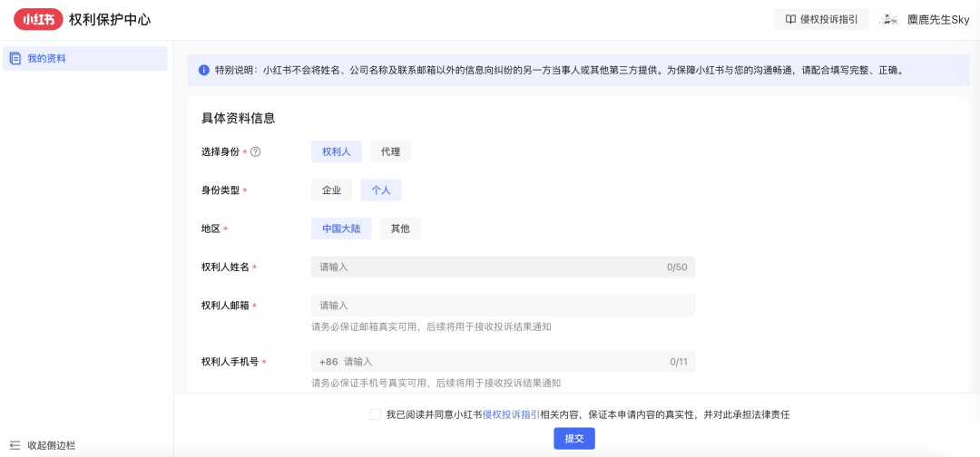Image resolution: width=980 pixels, height=457 pixels.
Task: Click the 权利人姓名 input field
Action: coord(490,267)
